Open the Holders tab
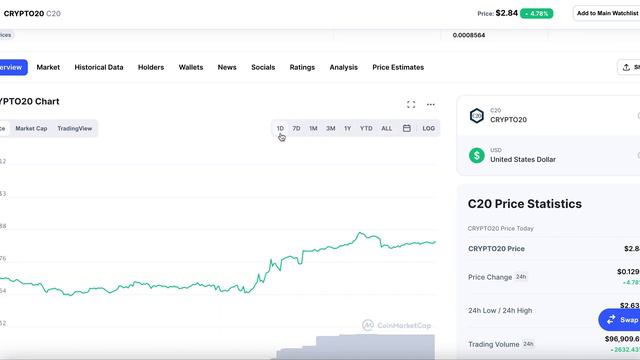 [151, 67]
